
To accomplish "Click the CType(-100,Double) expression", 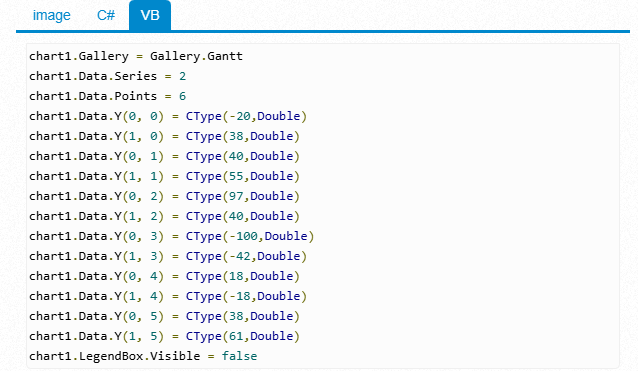I will click(x=250, y=236).
